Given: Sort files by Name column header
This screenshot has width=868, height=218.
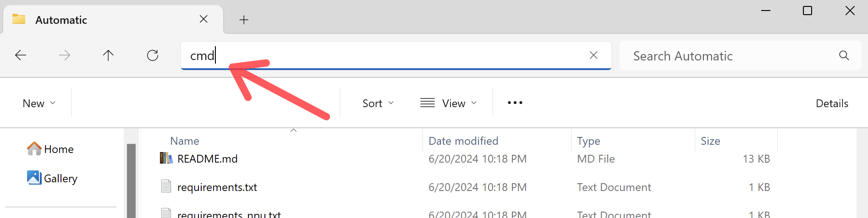Looking at the screenshot, I should pyautogui.click(x=185, y=141).
